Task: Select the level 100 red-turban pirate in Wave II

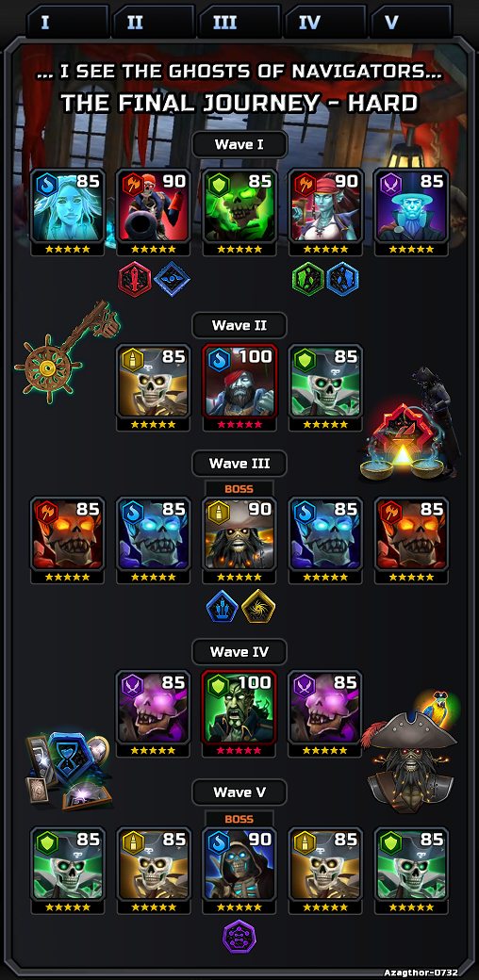Action: tap(239, 387)
